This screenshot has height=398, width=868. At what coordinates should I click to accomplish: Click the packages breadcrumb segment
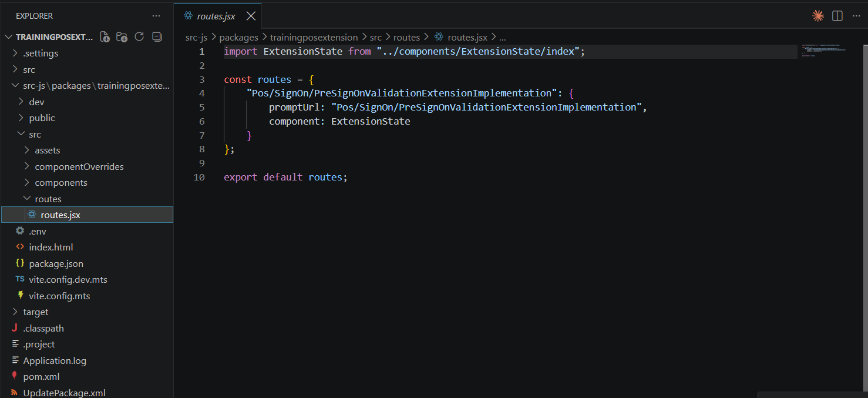click(x=239, y=37)
